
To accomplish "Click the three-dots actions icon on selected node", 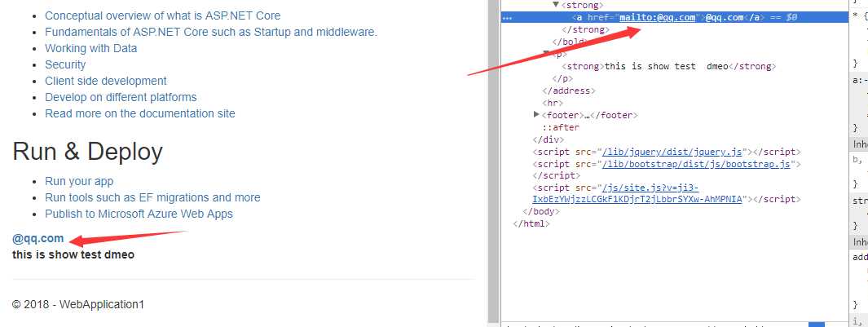I will pos(507,18).
